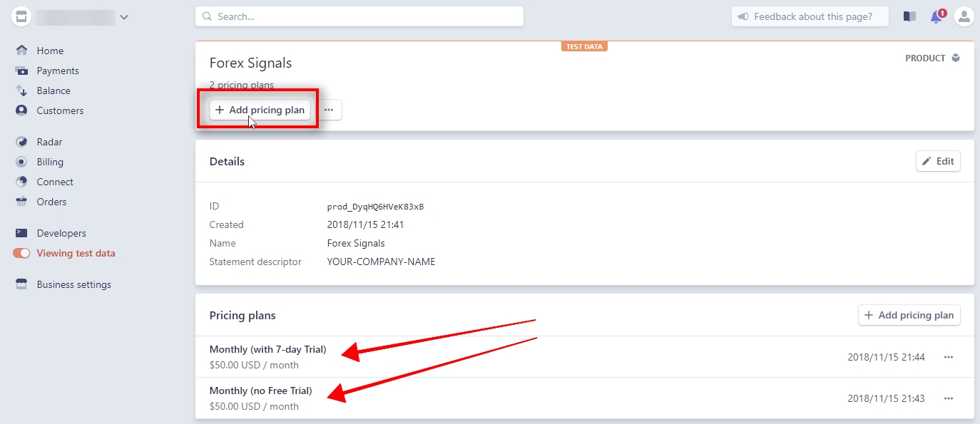Open the Developers section
Image resolution: width=980 pixels, height=424 pixels.
point(61,233)
